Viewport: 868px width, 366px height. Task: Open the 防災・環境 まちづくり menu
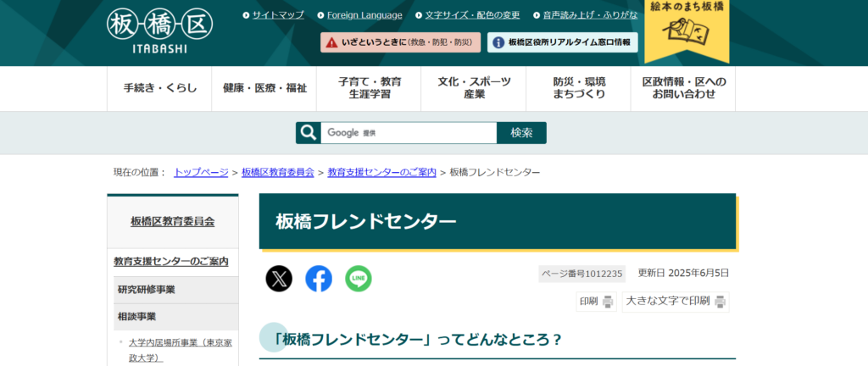(x=579, y=88)
